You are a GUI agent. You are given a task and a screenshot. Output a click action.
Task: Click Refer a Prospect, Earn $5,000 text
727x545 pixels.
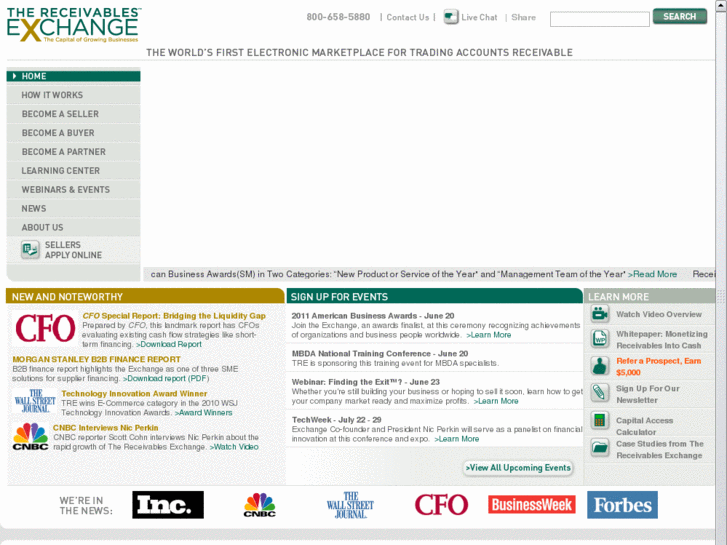tap(658, 366)
